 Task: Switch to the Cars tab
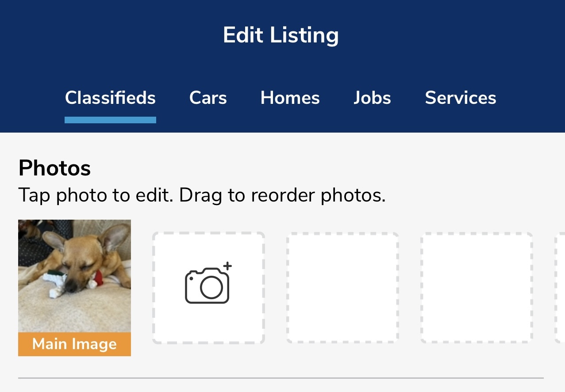click(x=208, y=98)
